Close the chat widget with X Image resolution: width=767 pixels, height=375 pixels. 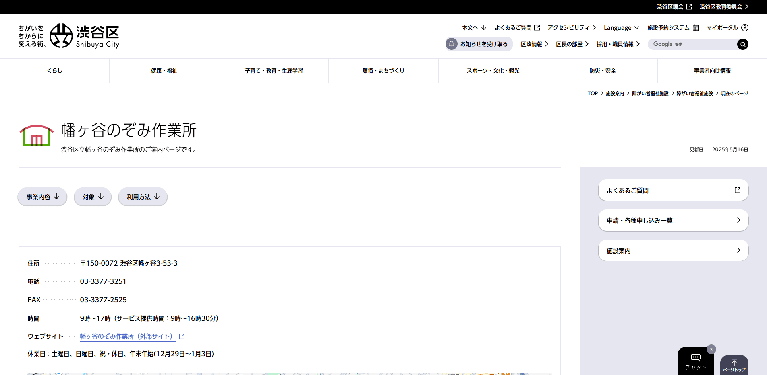tap(711, 349)
